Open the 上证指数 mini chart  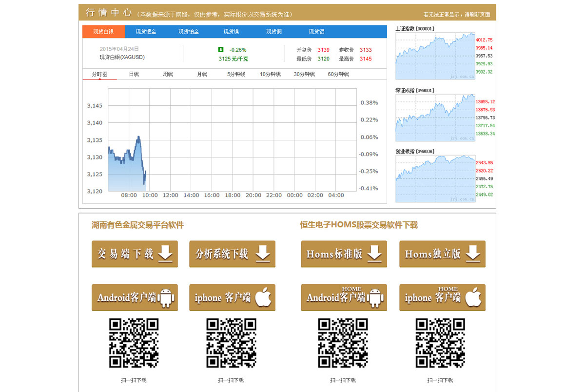click(435, 56)
